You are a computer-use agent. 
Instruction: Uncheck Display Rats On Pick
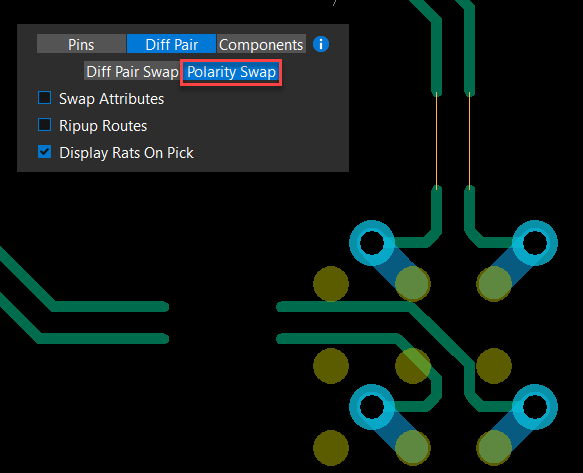pyautogui.click(x=45, y=152)
